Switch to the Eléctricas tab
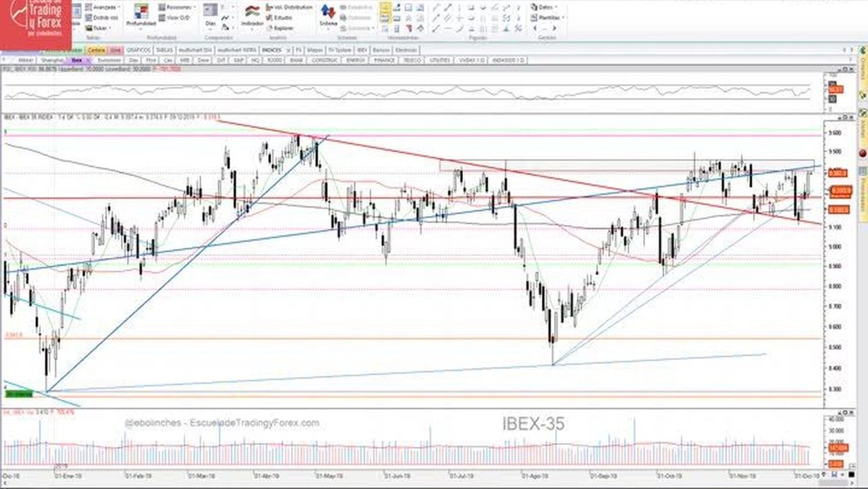This screenshot has width=868, height=489. pyautogui.click(x=406, y=50)
